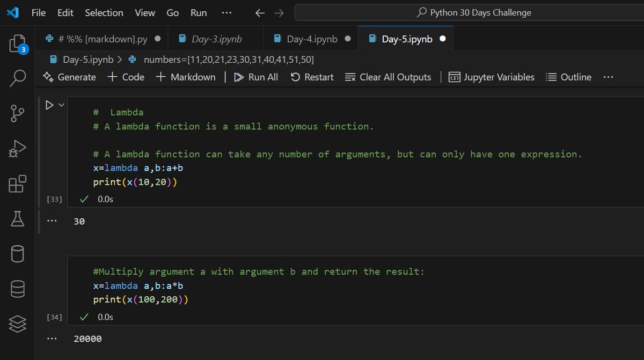Image resolution: width=644 pixels, height=360 pixels.
Task: Open the Extensions view
Action: [x=17, y=184]
